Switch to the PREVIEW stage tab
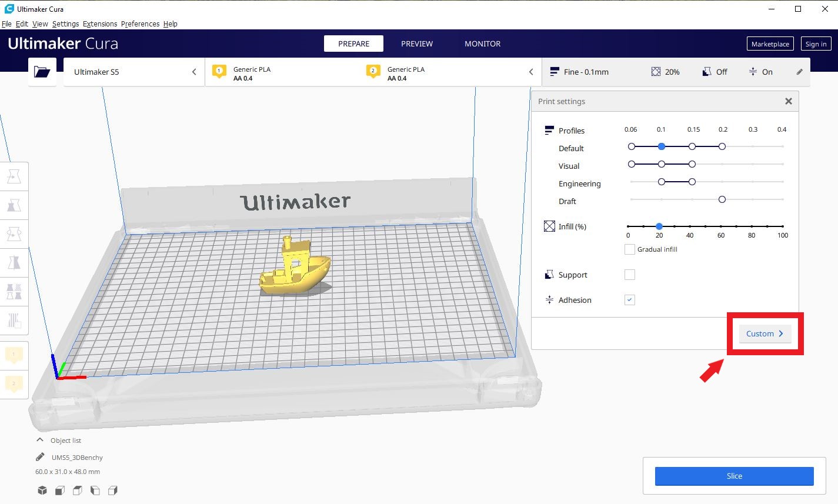The height and width of the screenshot is (504, 838). pyautogui.click(x=417, y=44)
